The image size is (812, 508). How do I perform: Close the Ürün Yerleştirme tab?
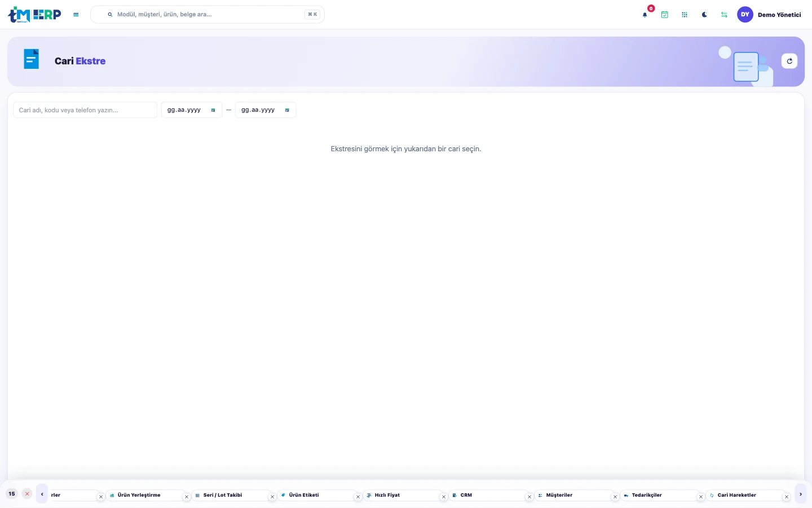tap(187, 497)
